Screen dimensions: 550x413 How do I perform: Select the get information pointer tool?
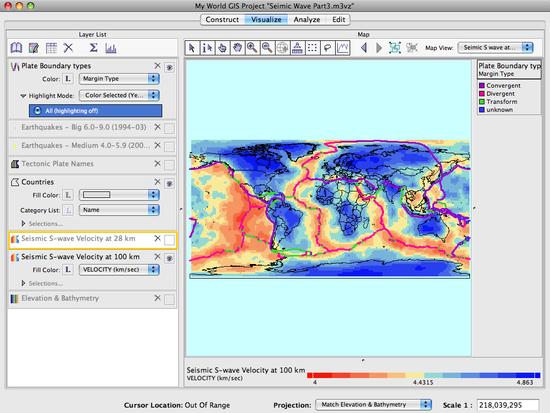(207, 47)
